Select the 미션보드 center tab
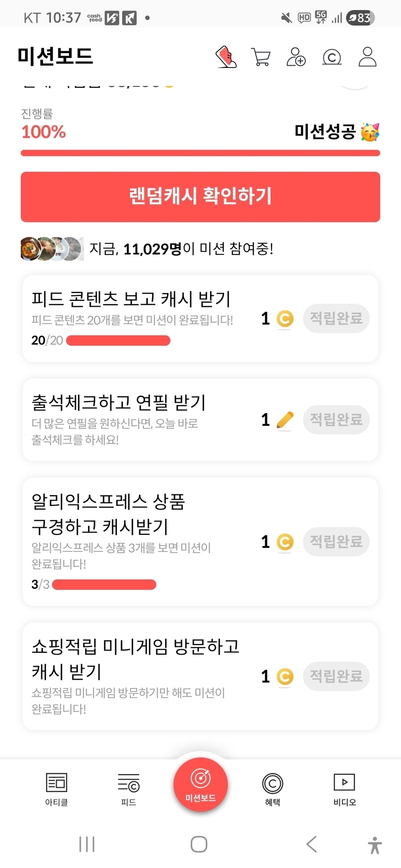Screen dimensions: 401x868 [200, 785]
